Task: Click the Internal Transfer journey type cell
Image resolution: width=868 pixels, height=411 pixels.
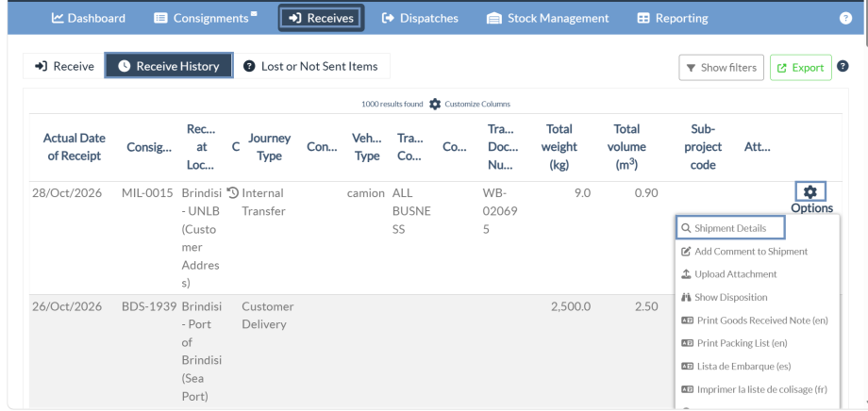Action: [263, 202]
